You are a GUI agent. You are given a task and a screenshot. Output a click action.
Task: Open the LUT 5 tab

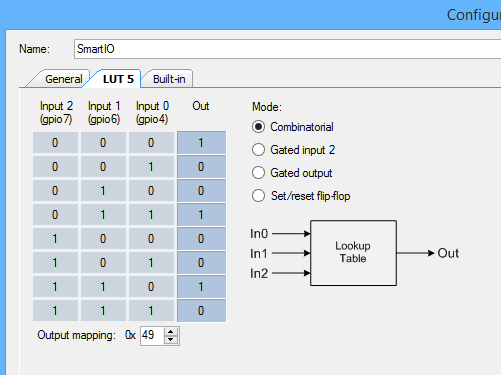point(118,79)
